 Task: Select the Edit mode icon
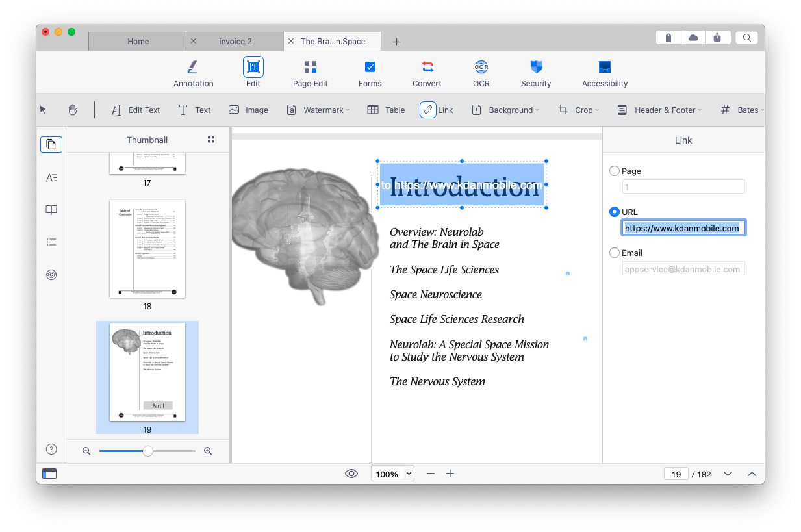click(253, 67)
